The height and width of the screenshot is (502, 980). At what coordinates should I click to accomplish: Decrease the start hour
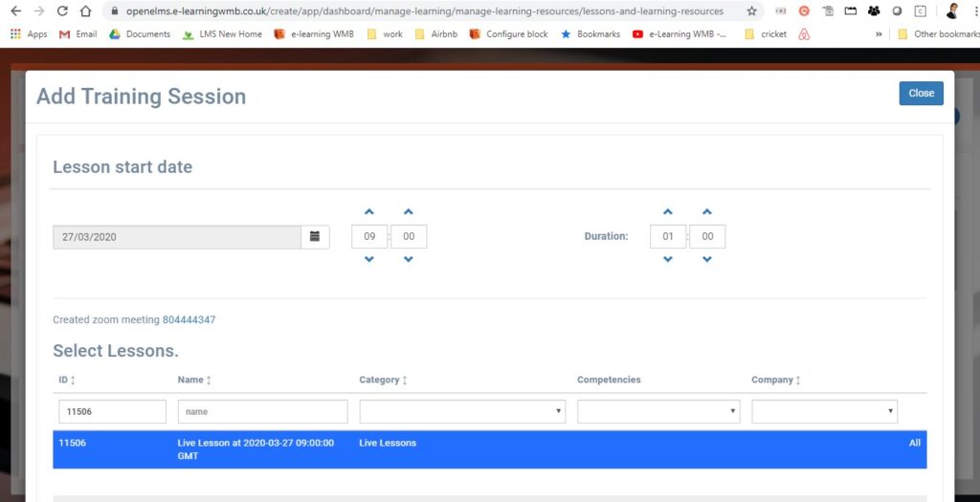pyautogui.click(x=369, y=259)
